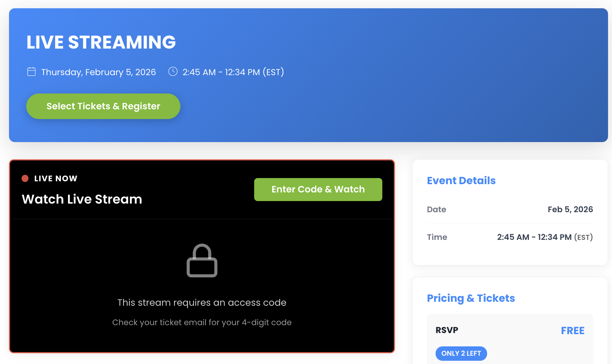The image size is (612, 364).
Task: Click the Event Details heading
Action: pos(461,181)
